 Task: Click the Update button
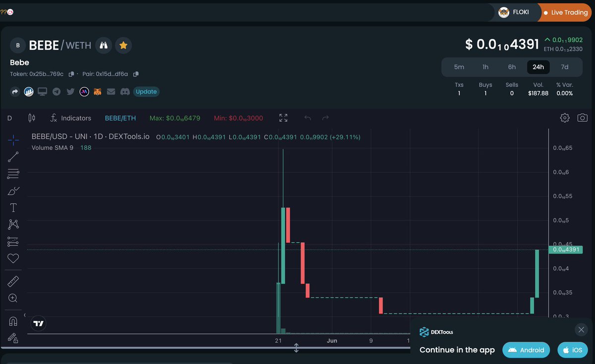(146, 92)
